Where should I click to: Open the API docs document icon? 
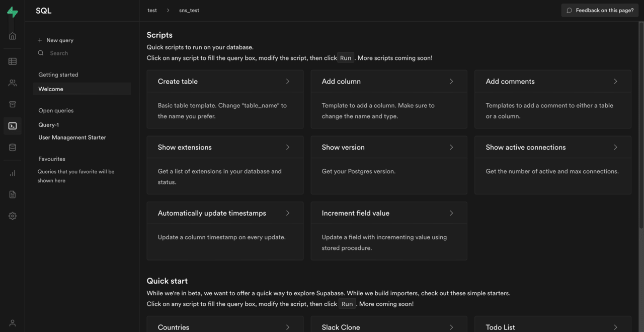[x=13, y=194]
